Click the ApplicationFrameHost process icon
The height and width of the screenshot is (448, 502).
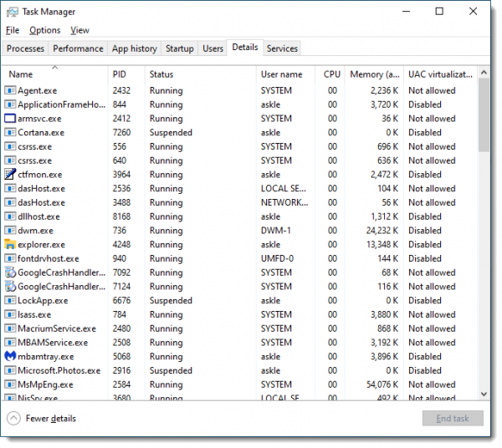click(x=10, y=104)
